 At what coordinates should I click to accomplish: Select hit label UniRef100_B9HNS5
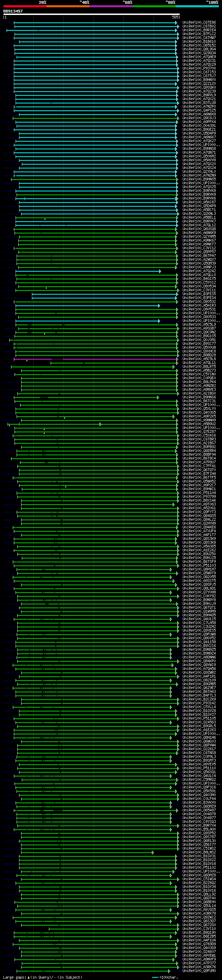[199, 179]
